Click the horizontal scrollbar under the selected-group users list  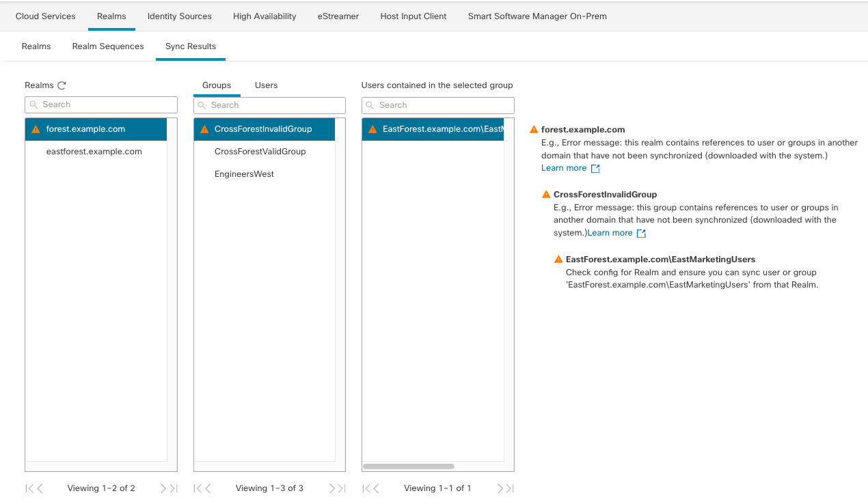point(409,466)
